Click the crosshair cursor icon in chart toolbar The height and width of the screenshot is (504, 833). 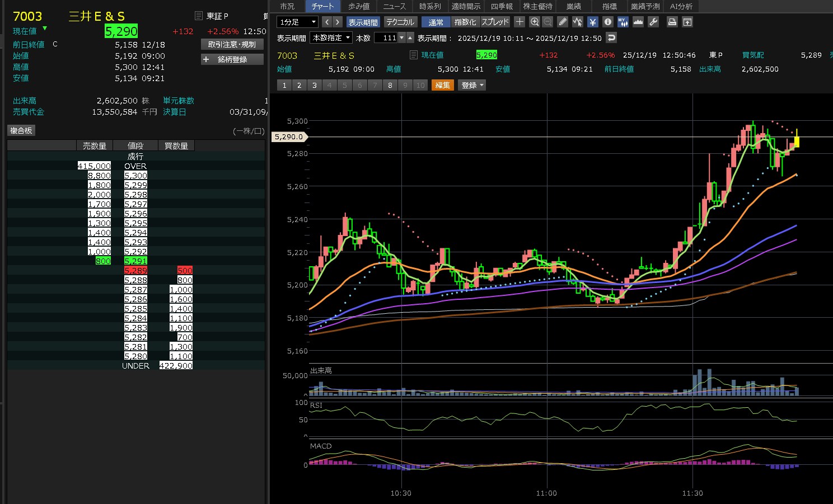point(520,22)
